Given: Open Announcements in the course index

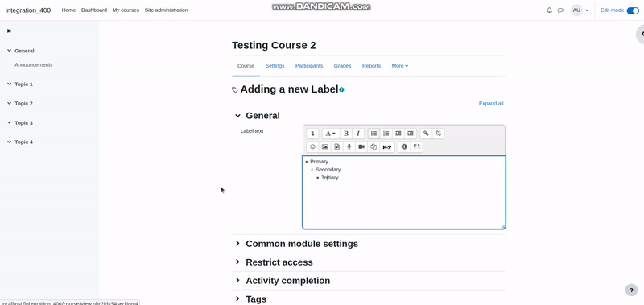Looking at the screenshot, I should click(x=34, y=65).
